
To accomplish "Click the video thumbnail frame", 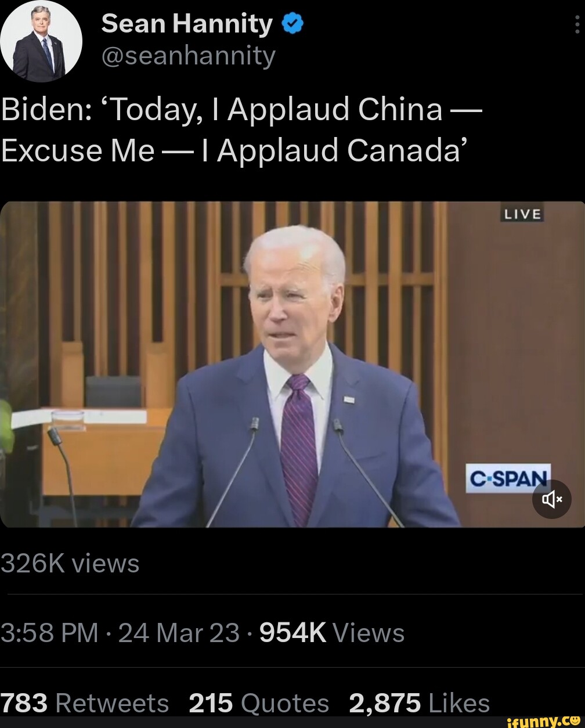I will pyautogui.click(x=292, y=364).
